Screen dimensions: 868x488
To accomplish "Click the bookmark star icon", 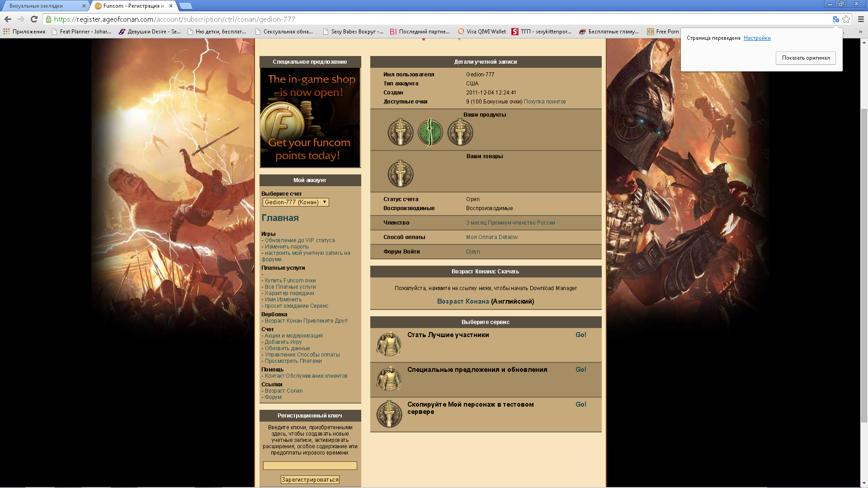I will click(846, 19).
